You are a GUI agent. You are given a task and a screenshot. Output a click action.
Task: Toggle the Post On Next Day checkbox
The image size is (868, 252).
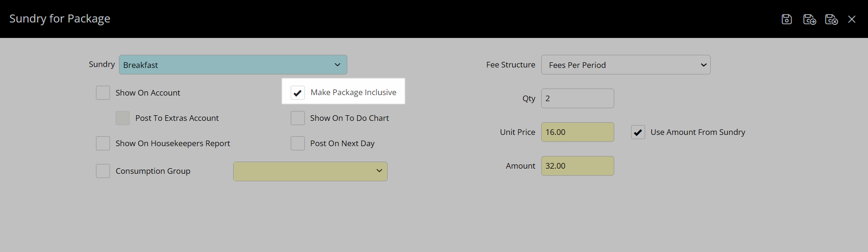click(298, 143)
